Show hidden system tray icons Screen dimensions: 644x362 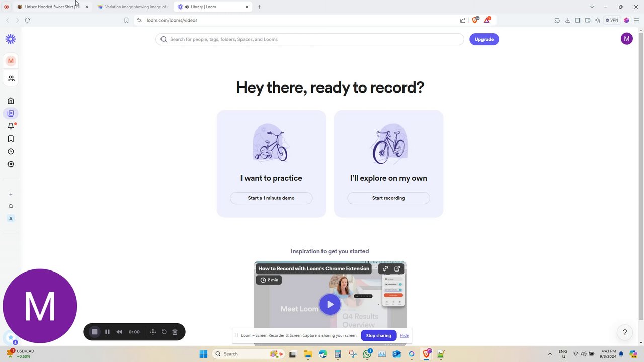tap(549, 354)
